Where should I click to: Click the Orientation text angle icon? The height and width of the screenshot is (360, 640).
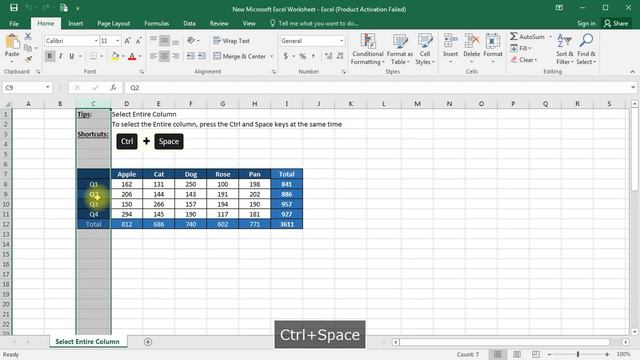(x=191, y=40)
